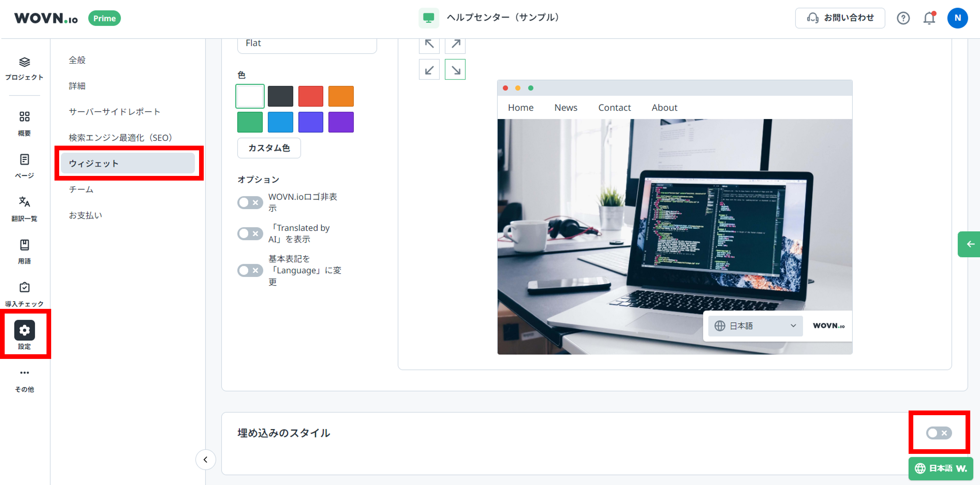Open 翻訳一覧 translation icon
Image resolution: width=980 pixels, height=485 pixels.
click(x=24, y=202)
